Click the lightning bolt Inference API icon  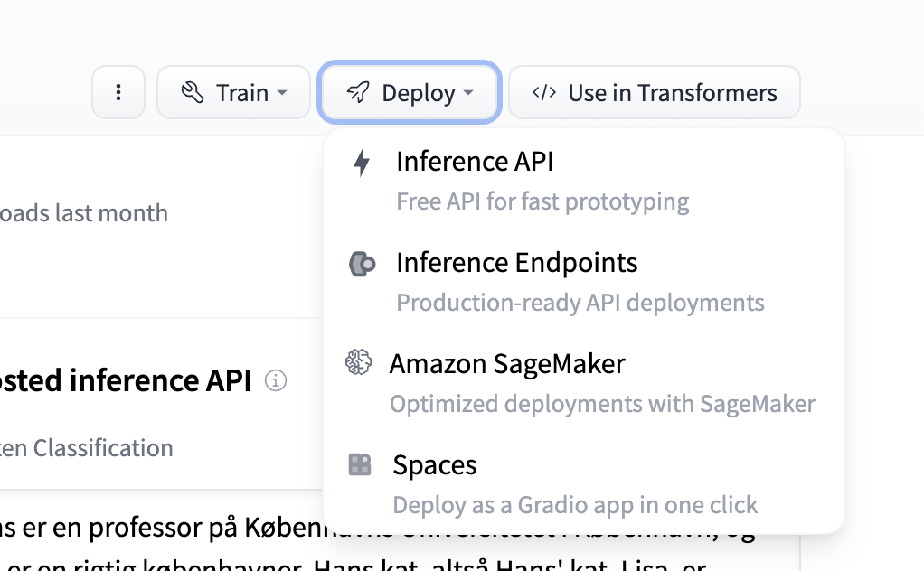(362, 163)
